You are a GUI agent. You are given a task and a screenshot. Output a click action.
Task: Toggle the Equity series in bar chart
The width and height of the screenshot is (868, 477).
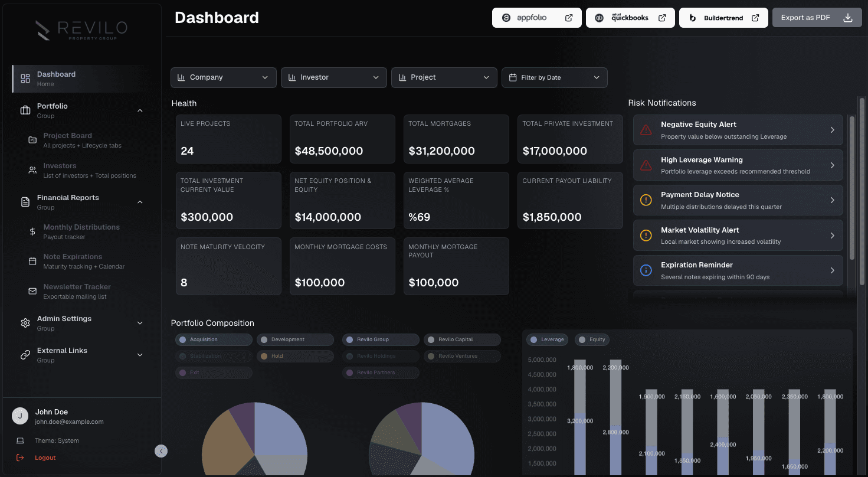coord(592,339)
